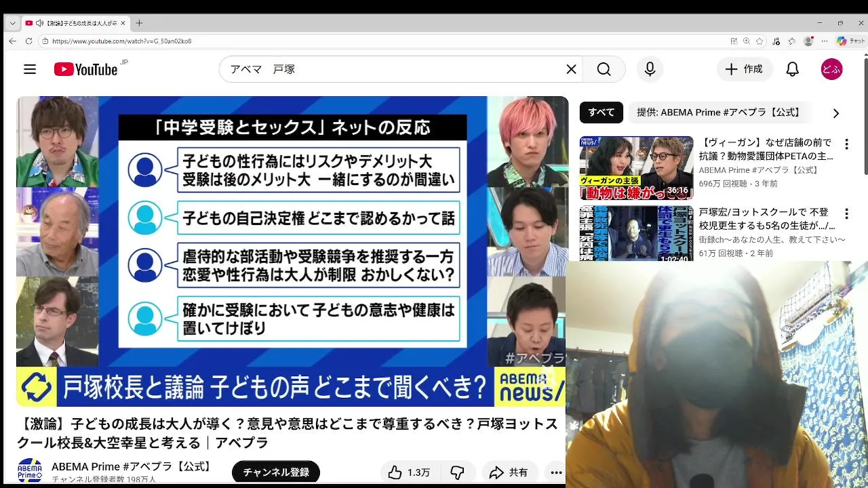Mute the tab using speaker icon
868x488 pixels.
(x=39, y=23)
